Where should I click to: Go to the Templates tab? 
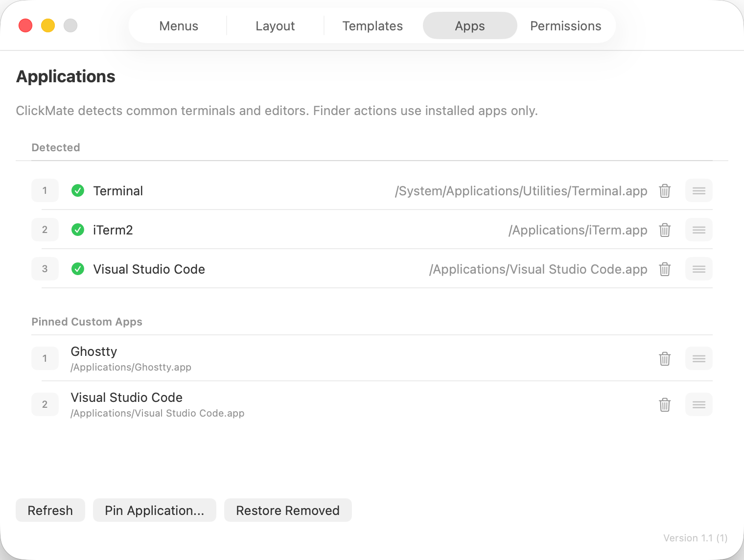(x=372, y=26)
